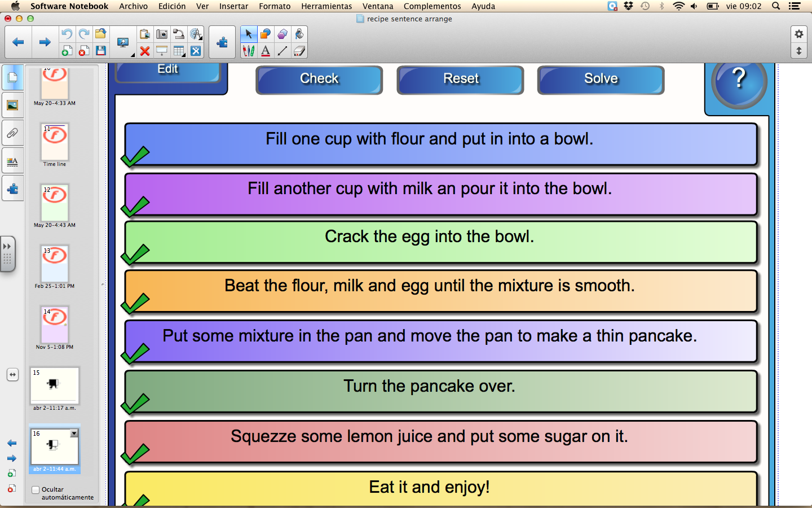
Task: Click the Reset button
Action: pyautogui.click(x=460, y=80)
